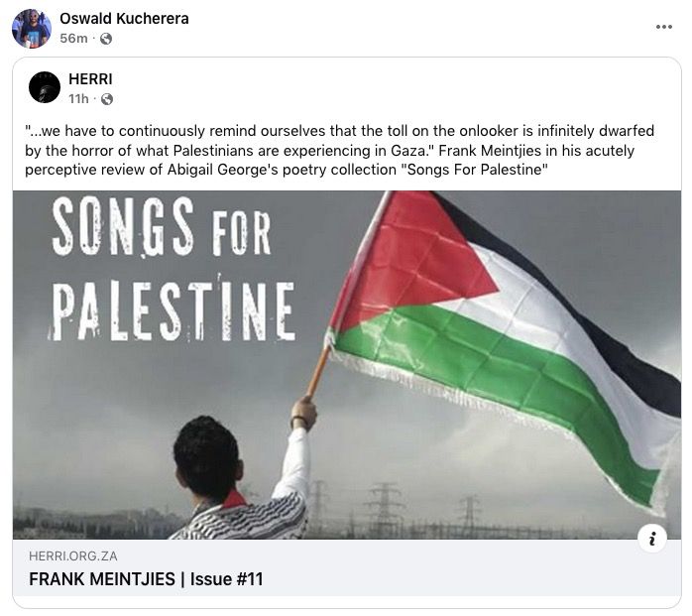The width and height of the screenshot is (692, 616).
Task: Click the globe audience icon beside 11h
Action: click(x=107, y=99)
